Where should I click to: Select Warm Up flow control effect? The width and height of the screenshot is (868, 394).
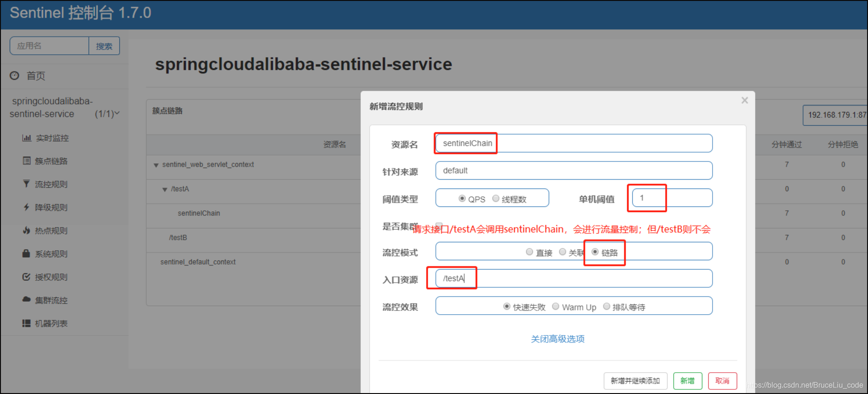pyautogui.click(x=556, y=306)
